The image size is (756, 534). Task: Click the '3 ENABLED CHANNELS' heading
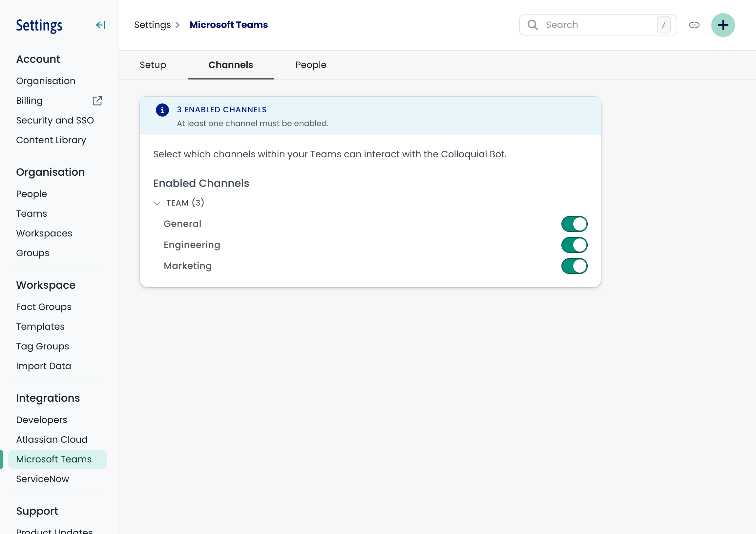pos(221,110)
